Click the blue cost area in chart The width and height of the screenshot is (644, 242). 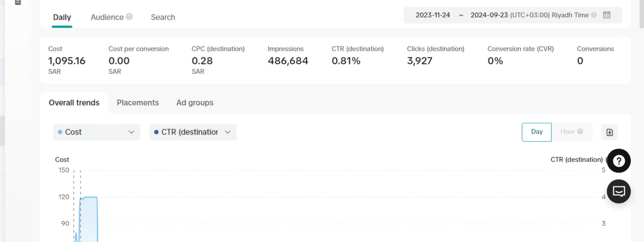point(89,219)
